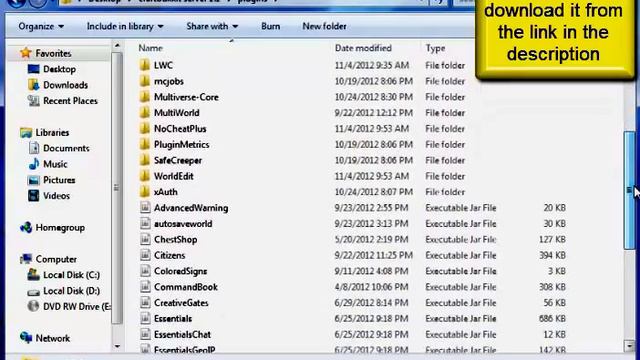Click the Libraries icon in navigation pane

pos(26,132)
